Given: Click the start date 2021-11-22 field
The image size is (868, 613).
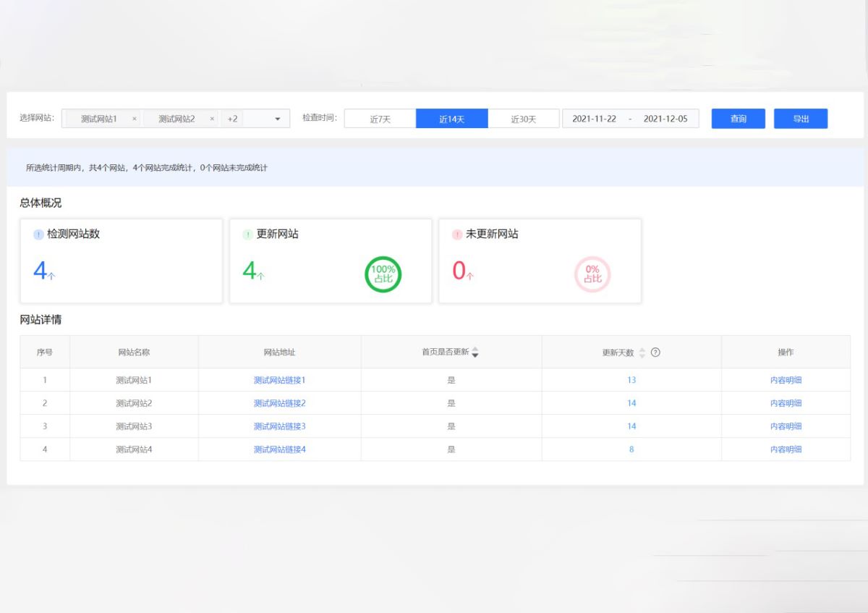Looking at the screenshot, I should pos(594,119).
